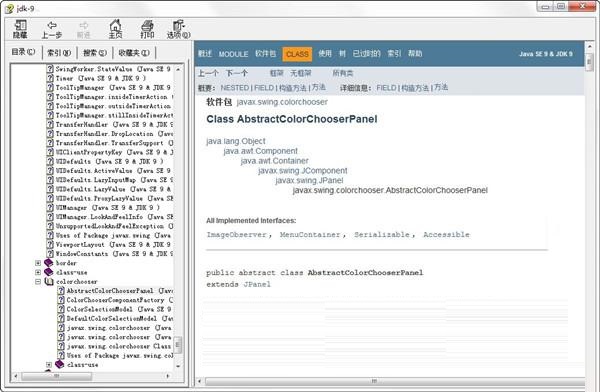
Task: Click the Print (打印) toolbar icon
Action: 147,26
